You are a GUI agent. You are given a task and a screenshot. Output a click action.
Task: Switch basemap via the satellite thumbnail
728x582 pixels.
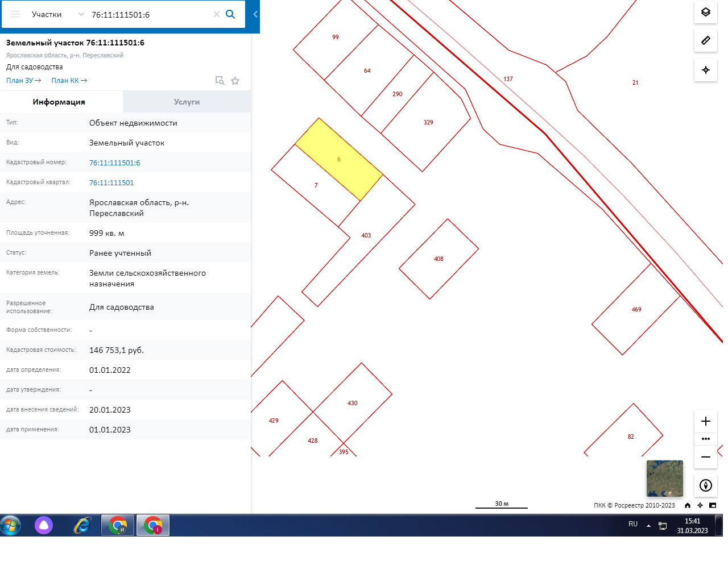665,479
